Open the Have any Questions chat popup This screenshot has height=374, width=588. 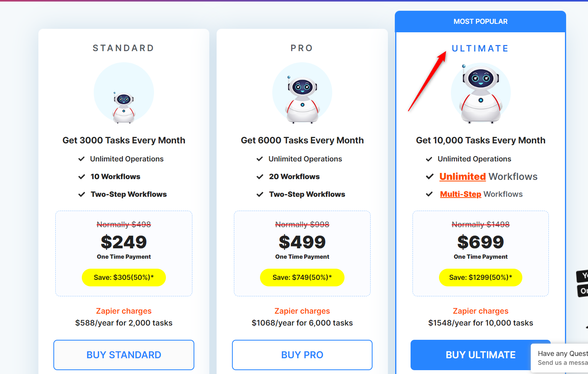point(560,358)
